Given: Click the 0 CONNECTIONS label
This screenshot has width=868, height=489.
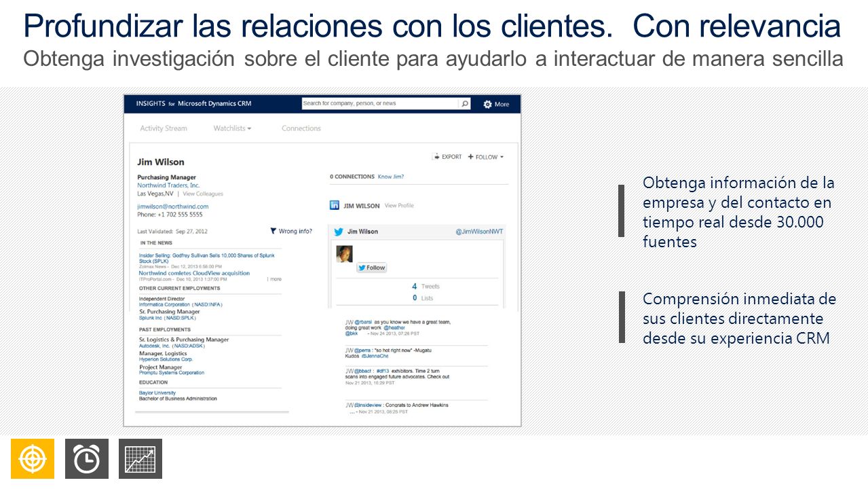Looking at the screenshot, I should [x=352, y=177].
